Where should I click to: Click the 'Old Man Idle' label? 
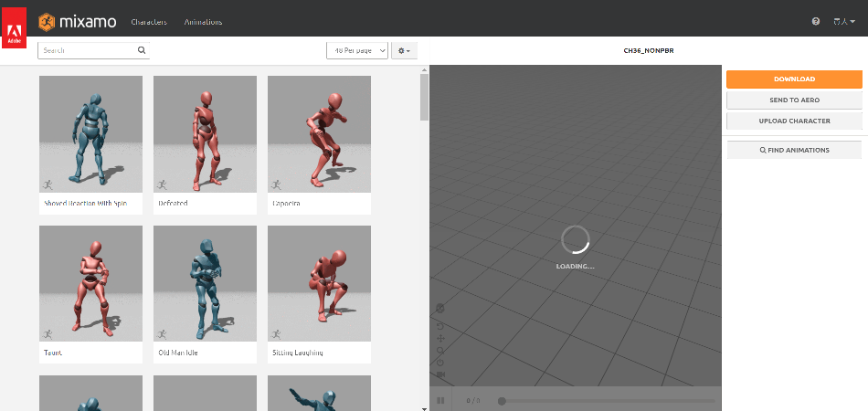179,353
